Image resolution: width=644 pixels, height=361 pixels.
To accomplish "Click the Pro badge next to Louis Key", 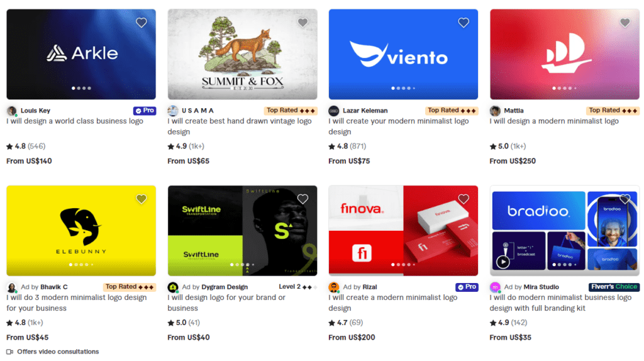I will 145,111.
